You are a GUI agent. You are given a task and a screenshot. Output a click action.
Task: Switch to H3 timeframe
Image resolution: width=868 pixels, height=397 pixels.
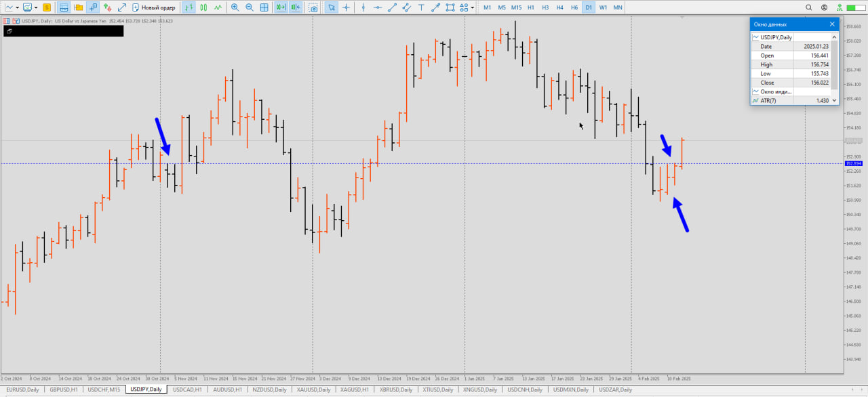pyautogui.click(x=545, y=7)
